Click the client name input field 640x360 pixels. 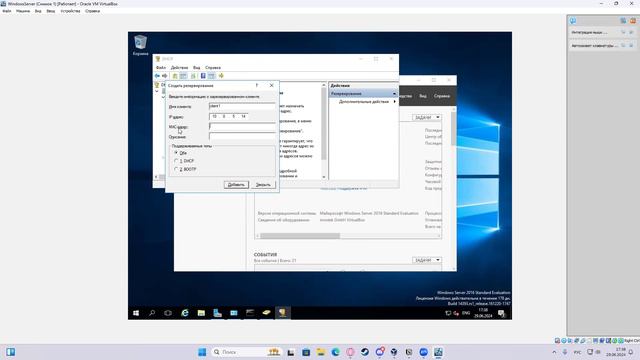click(242, 106)
